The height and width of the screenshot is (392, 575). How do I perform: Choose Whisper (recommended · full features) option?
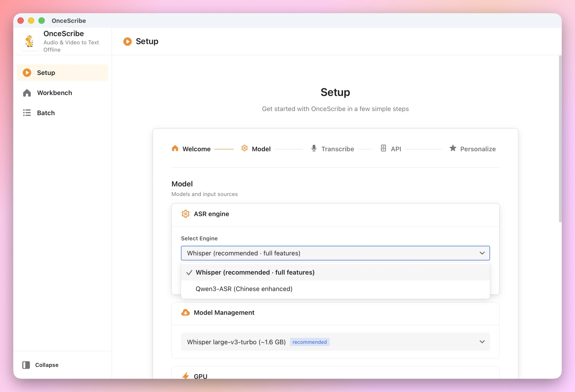coord(335,272)
